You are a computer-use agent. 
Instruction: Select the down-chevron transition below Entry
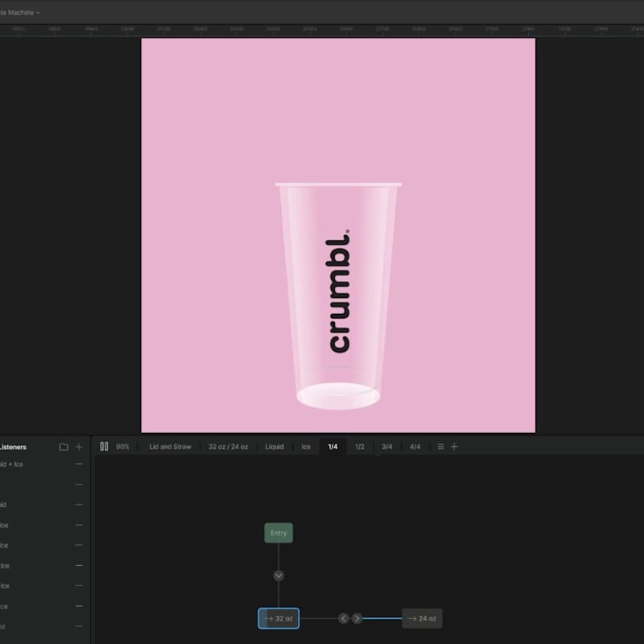(x=279, y=576)
